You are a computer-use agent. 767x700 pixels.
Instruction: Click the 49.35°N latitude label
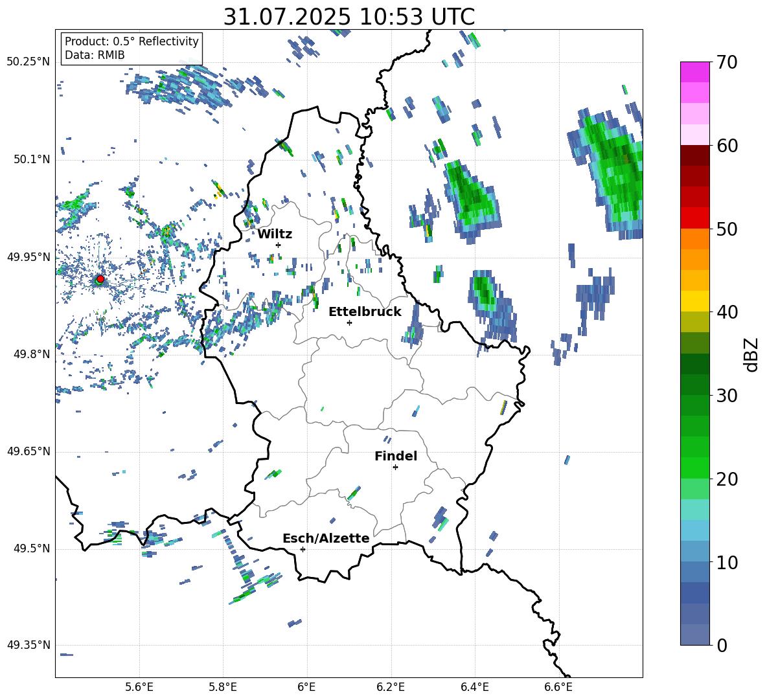pos(29,645)
